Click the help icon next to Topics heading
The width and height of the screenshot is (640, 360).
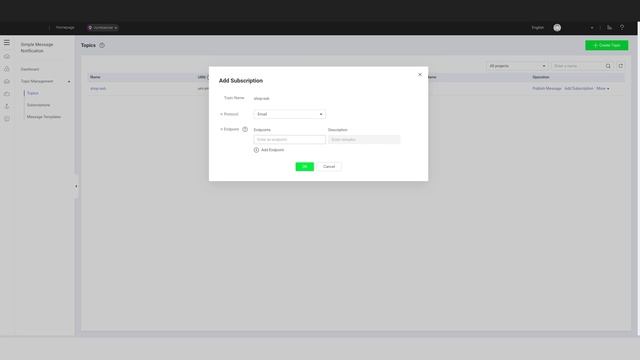[102, 45]
